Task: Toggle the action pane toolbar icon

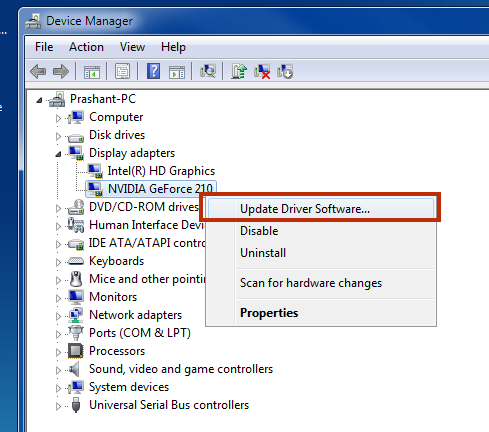Action: click(177, 72)
